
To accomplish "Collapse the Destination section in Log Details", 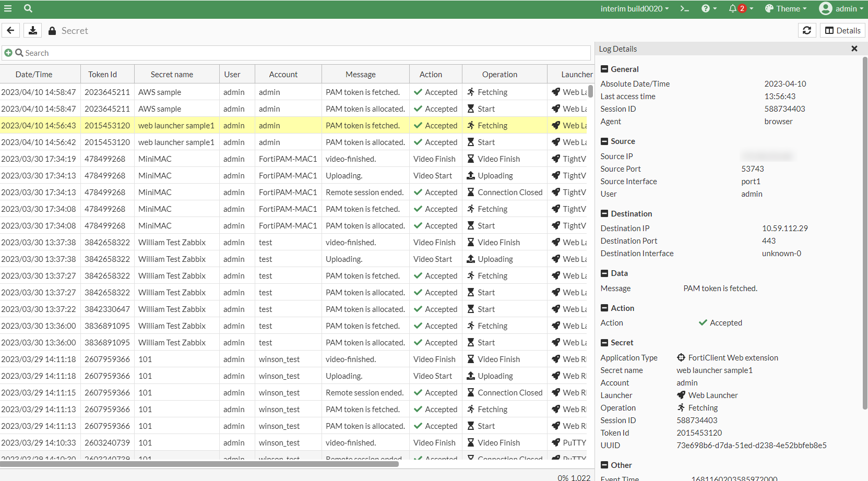I will (604, 213).
